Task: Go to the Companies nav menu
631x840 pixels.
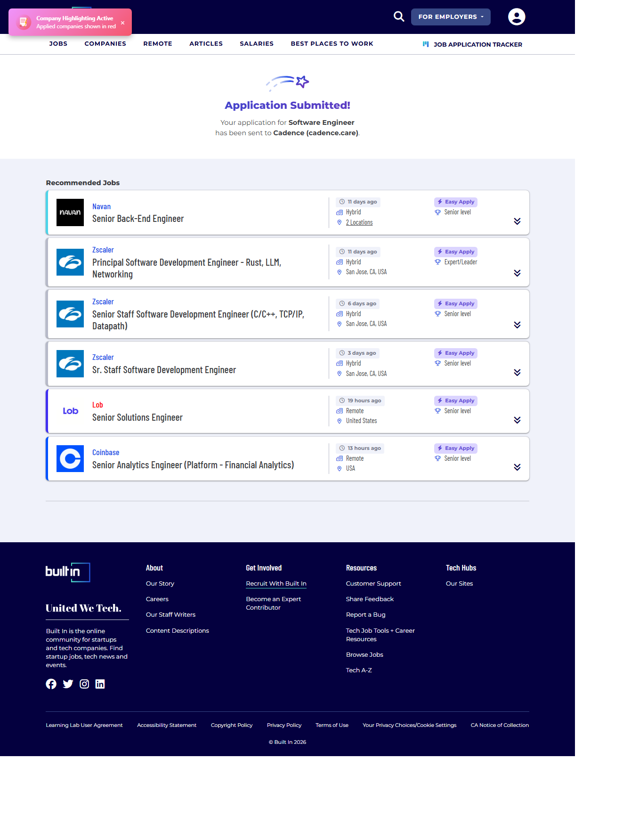Action: [105, 44]
